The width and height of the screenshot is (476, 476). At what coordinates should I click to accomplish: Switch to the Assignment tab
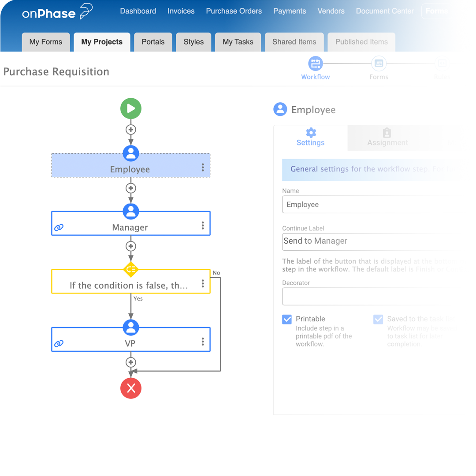pos(387,138)
